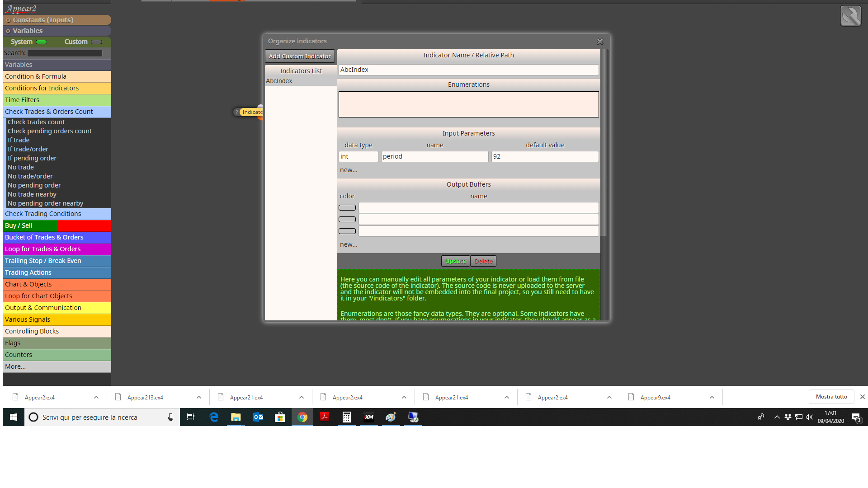Click the Organize Indicators dialog scrollbar
This screenshot has width=868, height=488.
click(x=604, y=142)
